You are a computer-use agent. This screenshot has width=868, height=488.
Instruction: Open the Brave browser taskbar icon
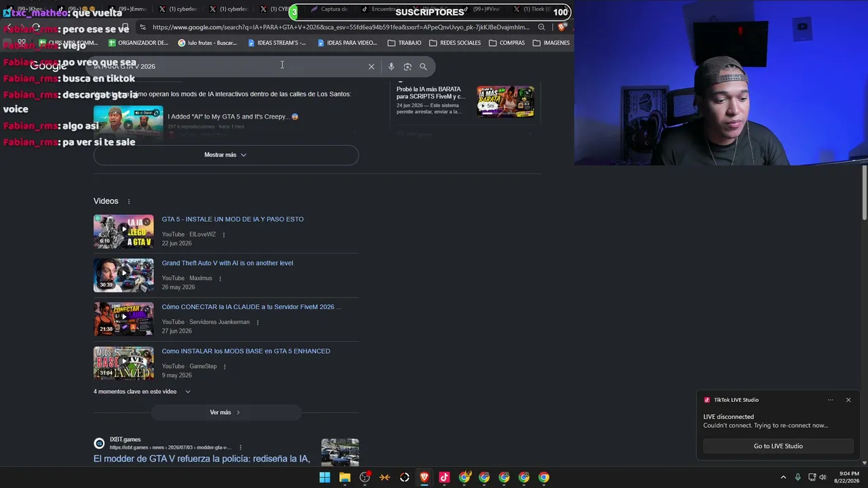coord(425,477)
